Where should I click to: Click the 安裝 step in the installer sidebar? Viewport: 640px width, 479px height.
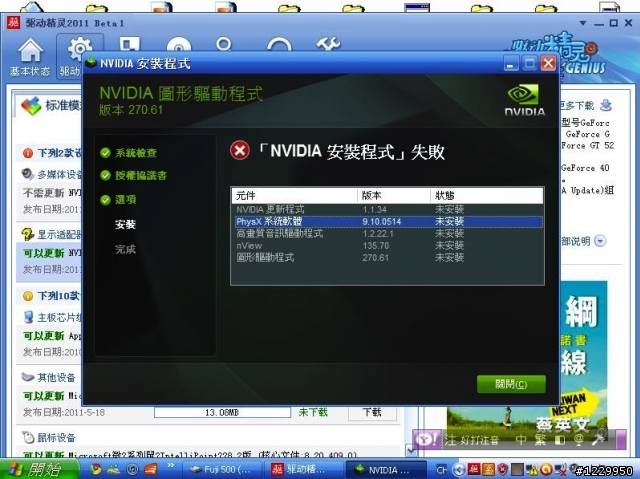point(125,224)
